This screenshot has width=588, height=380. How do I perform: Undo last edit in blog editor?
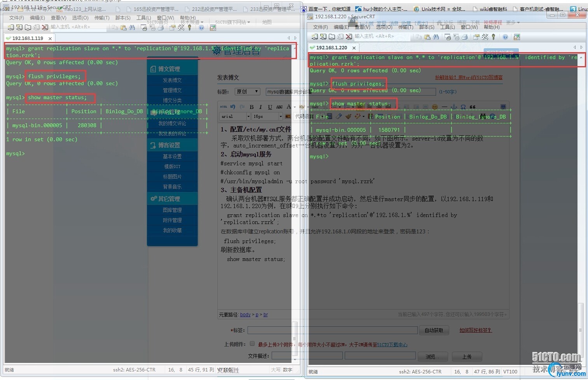(x=232, y=107)
